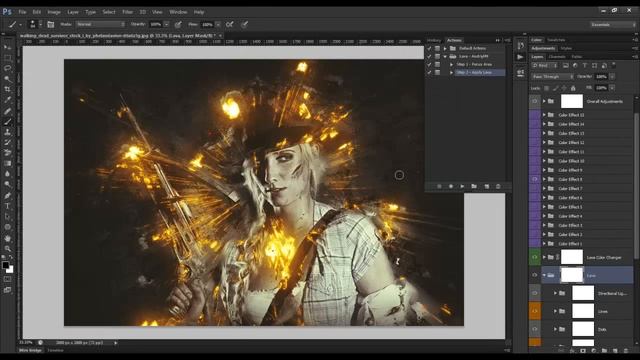Select the Eraser tool

pyautogui.click(x=7, y=153)
